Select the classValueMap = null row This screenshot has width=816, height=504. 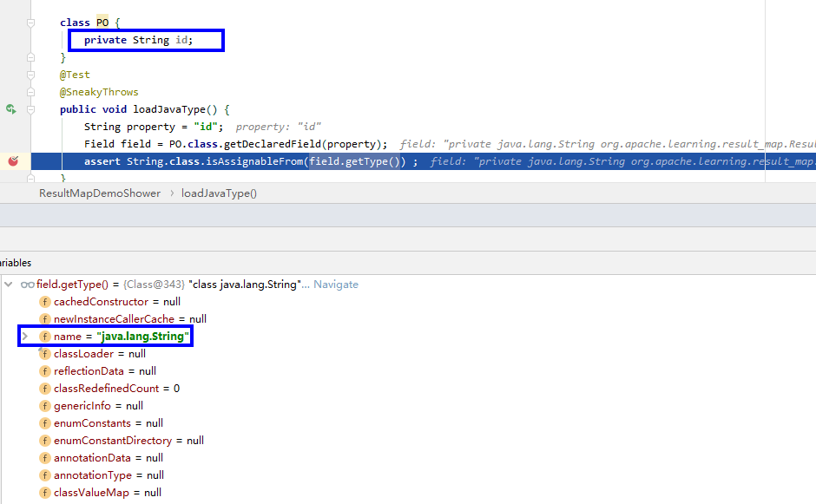click(101, 493)
